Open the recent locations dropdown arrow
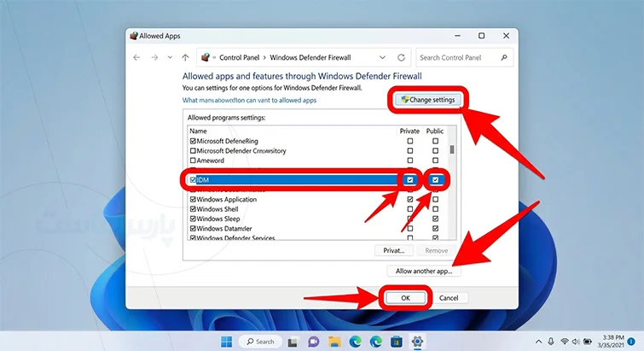The height and width of the screenshot is (351, 644). tap(170, 57)
